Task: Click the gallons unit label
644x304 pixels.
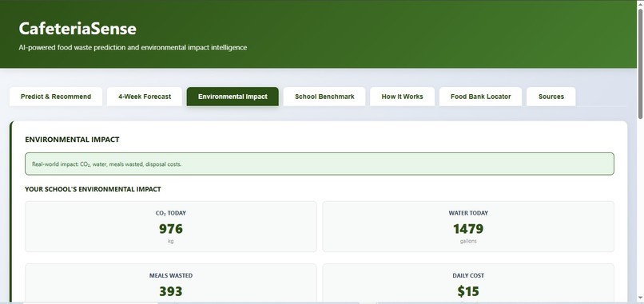Action: coord(468,241)
